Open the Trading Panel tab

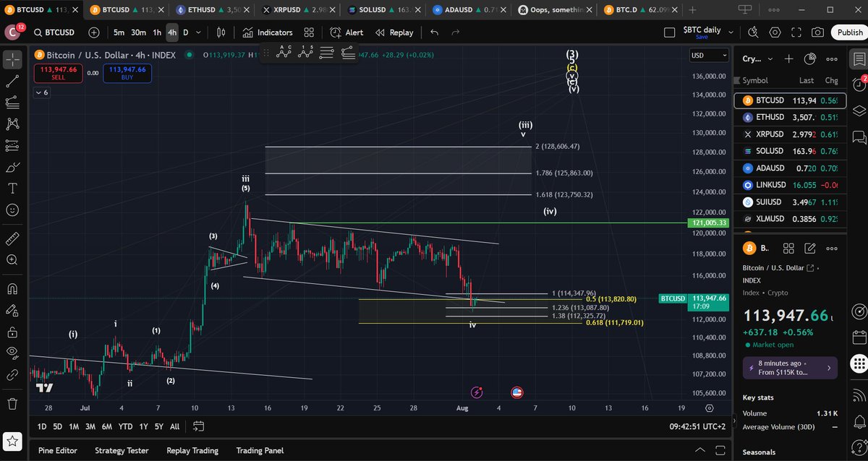coord(260,450)
